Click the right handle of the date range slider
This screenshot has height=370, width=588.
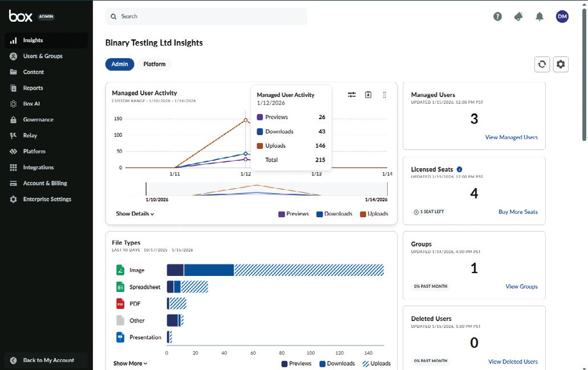coord(387,189)
